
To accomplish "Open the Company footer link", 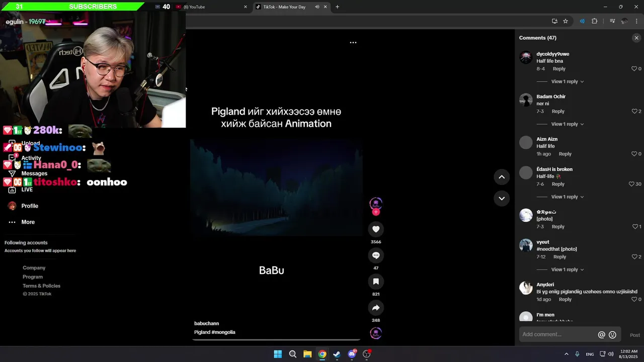I will click(x=34, y=268).
